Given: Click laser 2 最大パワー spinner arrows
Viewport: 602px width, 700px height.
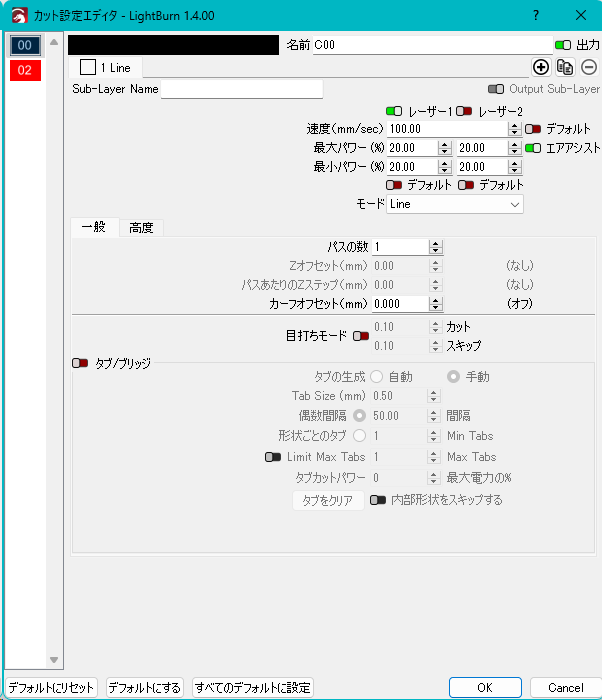Looking at the screenshot, I should [514, 148].
